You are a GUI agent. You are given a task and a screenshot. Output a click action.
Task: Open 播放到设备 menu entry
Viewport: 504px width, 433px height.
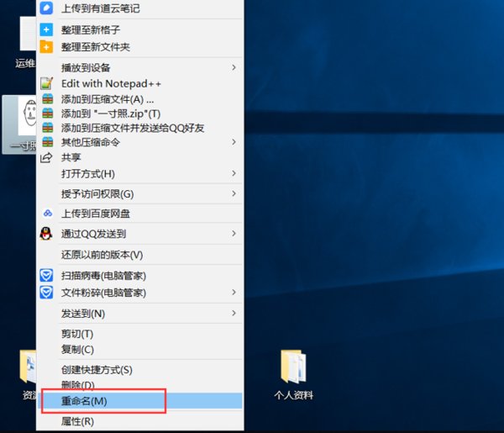click(x=139, y=67)
